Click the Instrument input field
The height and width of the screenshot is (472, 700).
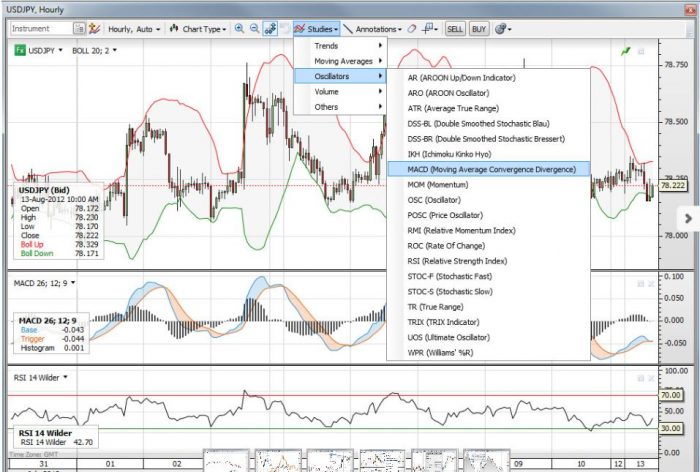click(41, 29)
